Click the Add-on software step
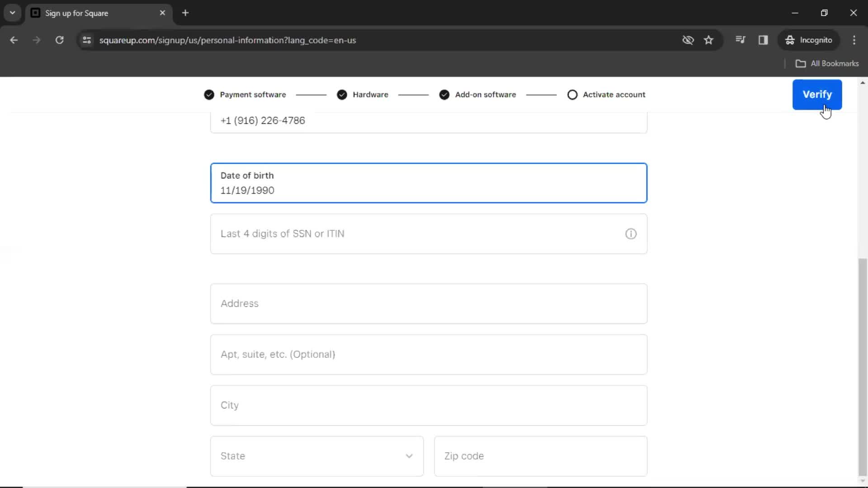The height and width of the screenshot is (488, 868). 477,94
